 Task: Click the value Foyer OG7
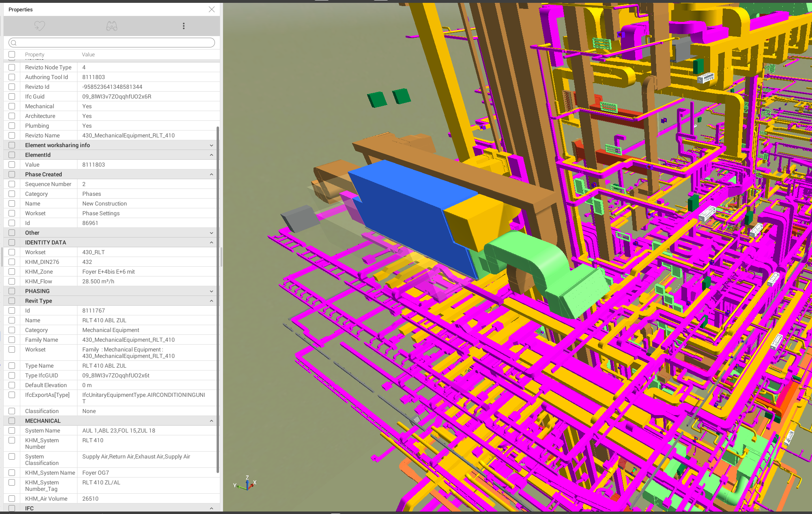(96, 473)
